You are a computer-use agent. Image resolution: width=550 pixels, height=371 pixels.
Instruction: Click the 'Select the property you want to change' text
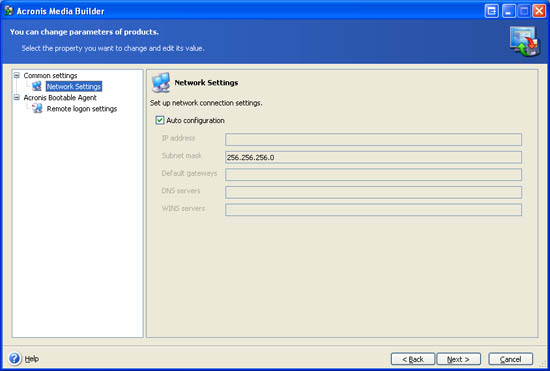(x=113, y=48)
